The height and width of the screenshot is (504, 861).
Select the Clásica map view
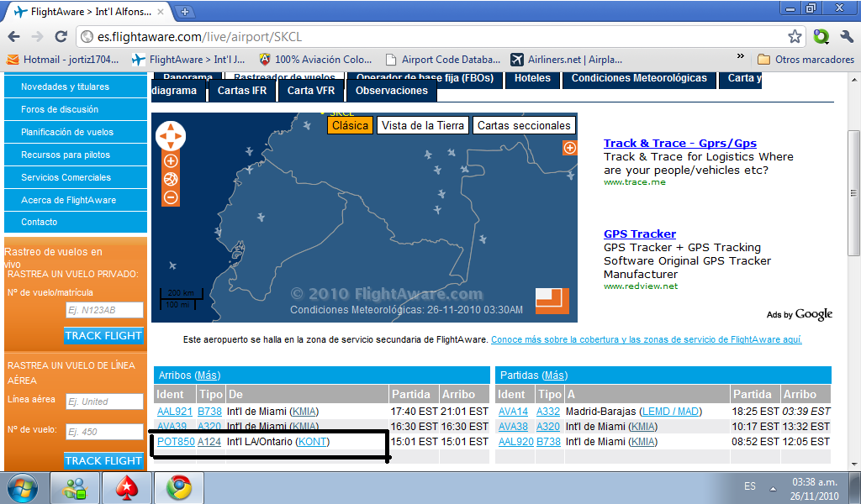click(350, 125)
